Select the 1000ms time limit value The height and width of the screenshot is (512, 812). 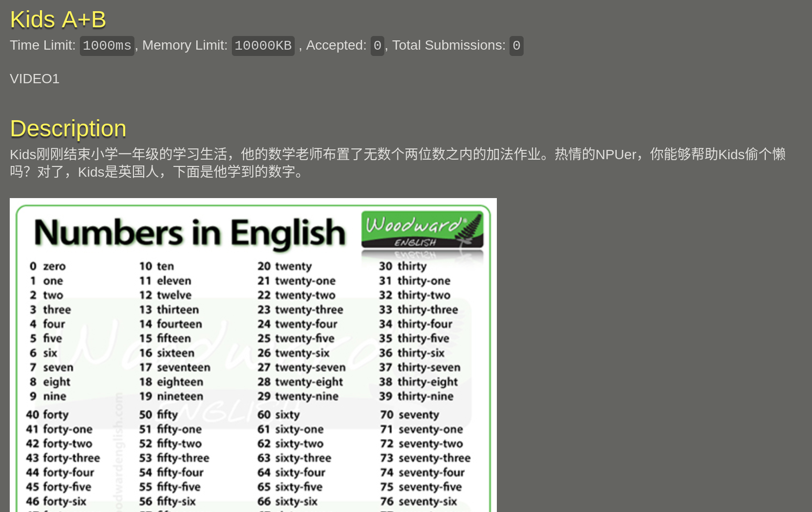click(x=107, y=46)
